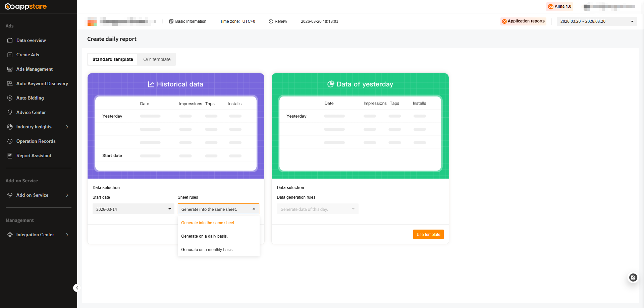Click the Application reports logo icon
This screenshot has width=644, height=308.
504,21
